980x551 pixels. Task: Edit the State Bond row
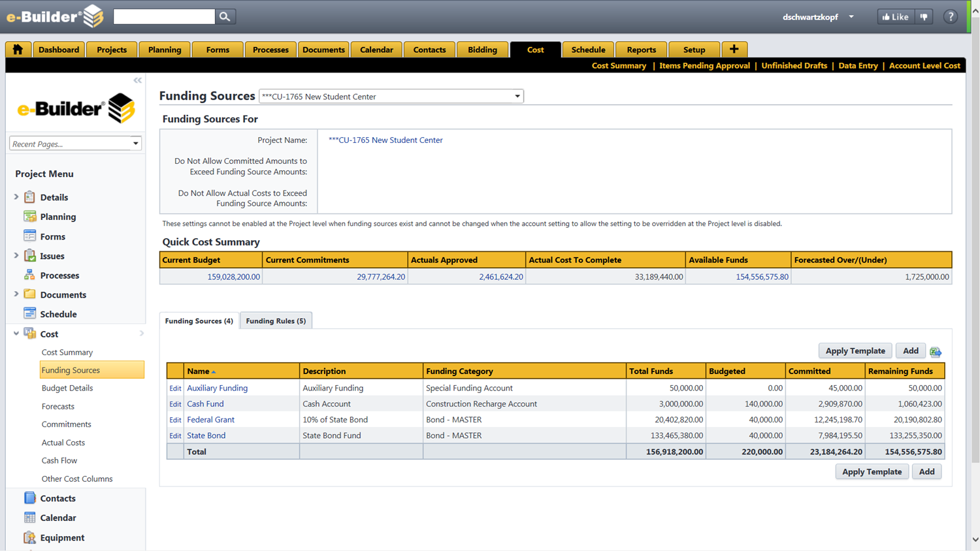pos(175,435)
